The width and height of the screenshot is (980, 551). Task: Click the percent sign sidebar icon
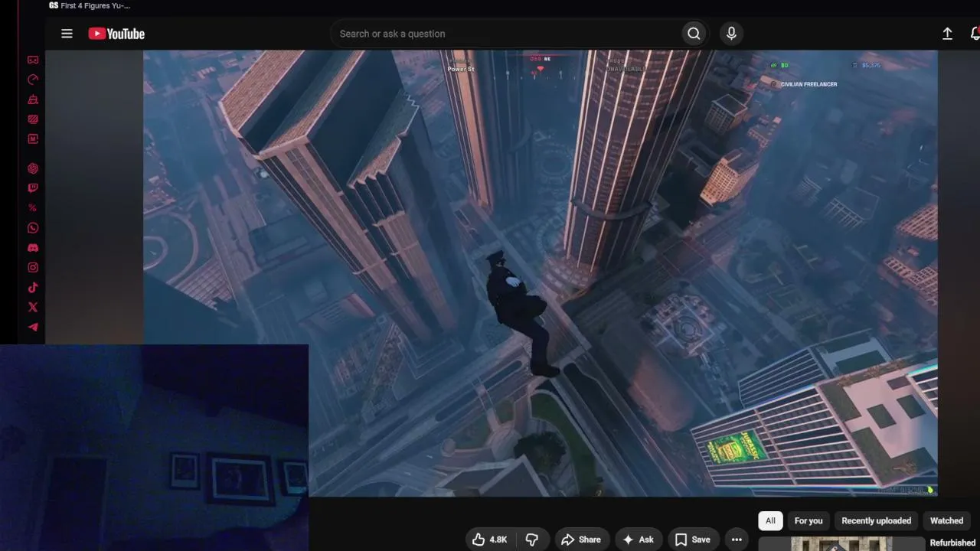tap(33, 208)
